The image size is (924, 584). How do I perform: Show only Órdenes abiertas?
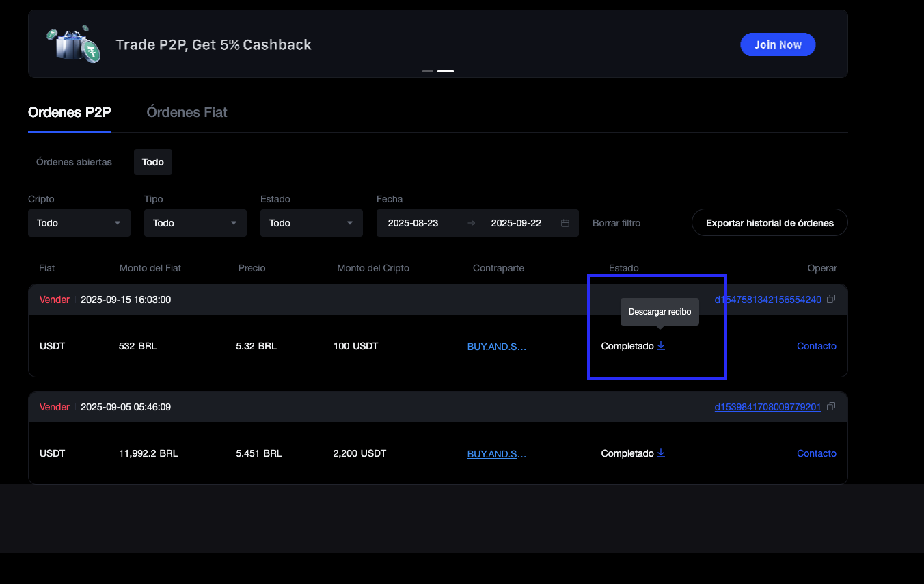click(74, 162)
